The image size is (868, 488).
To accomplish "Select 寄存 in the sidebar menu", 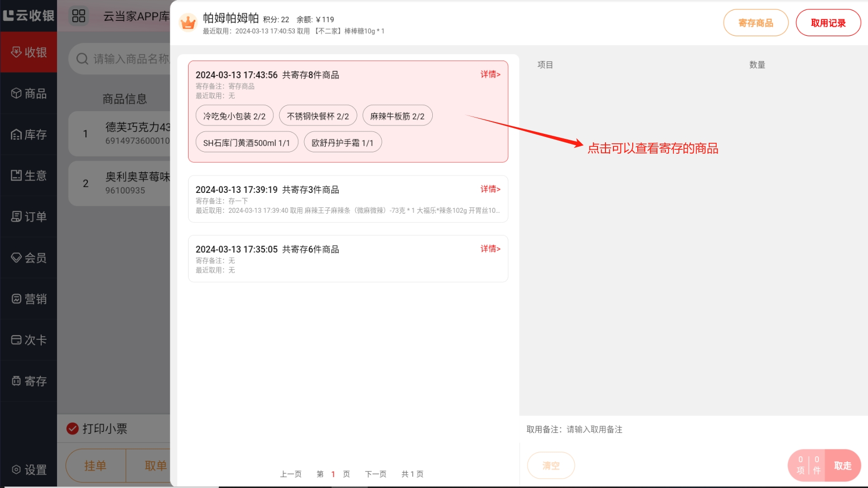I will 29,381.
